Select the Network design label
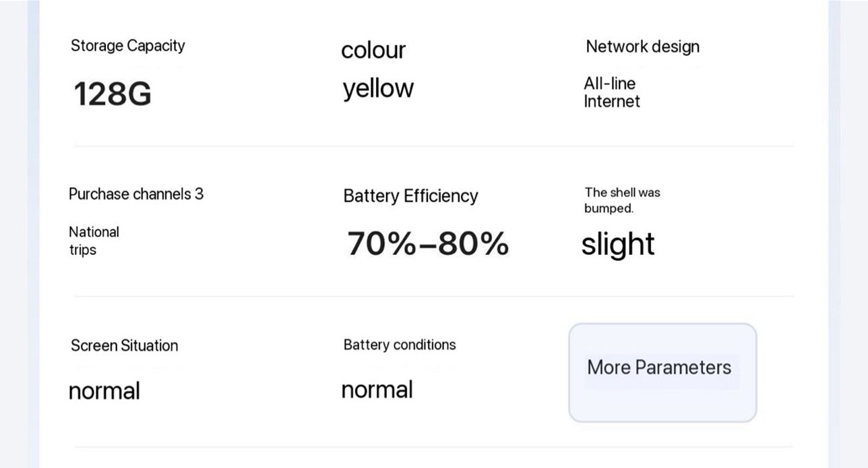This screenshot has width=868, height=468. (x=642, y=47)
